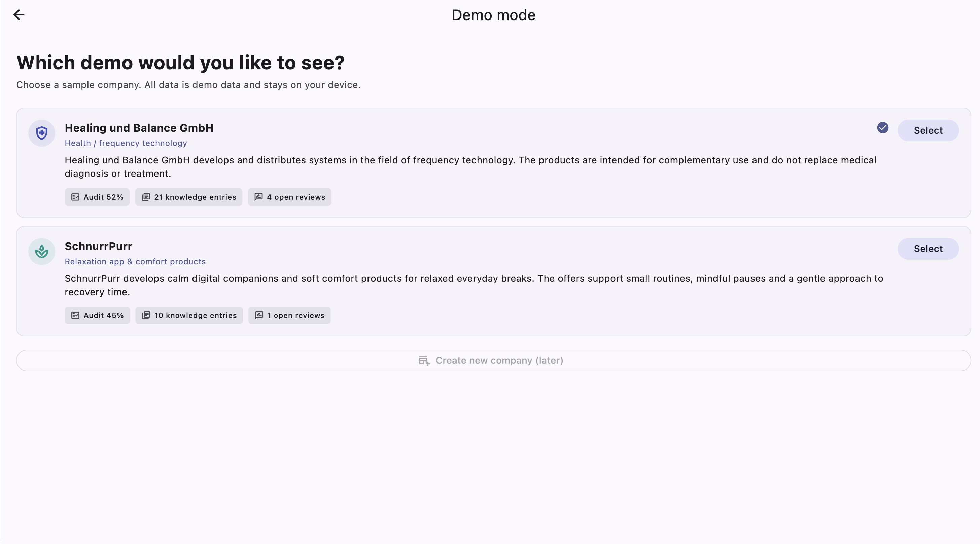Screen dimensions: 980x544
Task: Click the SchnurrPurr lotus leaf icon
Action: click(x=42, y=251)
